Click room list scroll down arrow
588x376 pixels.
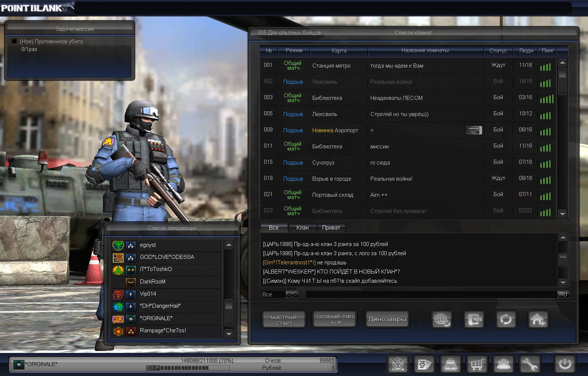(562, 213)
